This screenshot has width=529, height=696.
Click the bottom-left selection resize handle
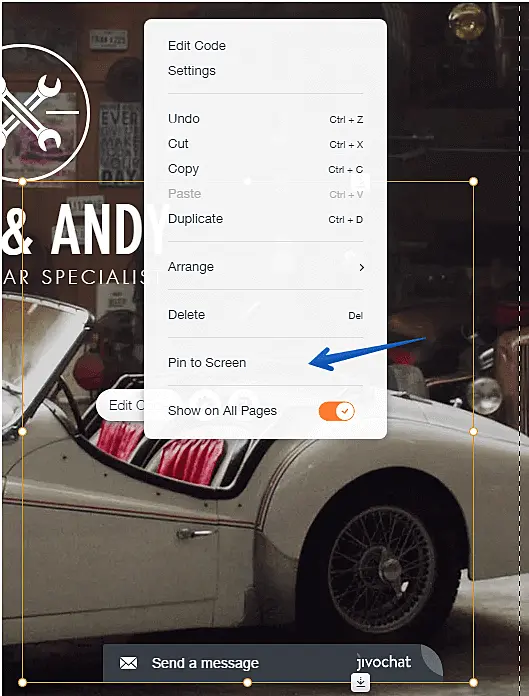pos(23,682)
